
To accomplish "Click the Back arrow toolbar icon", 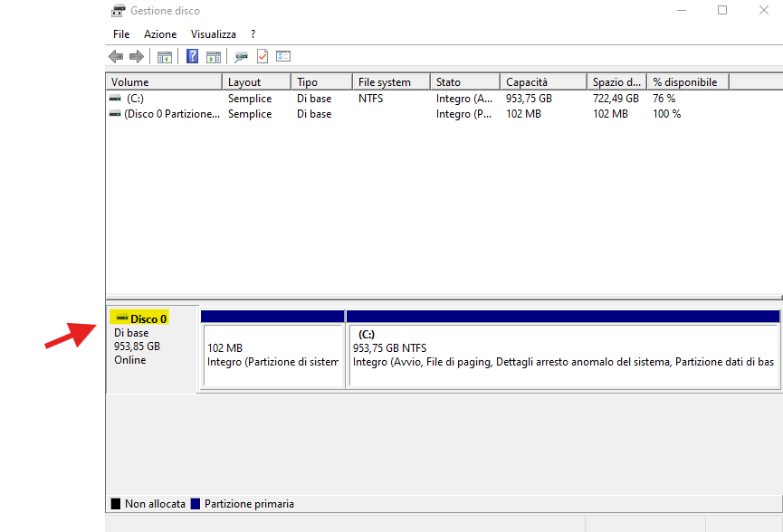I will click(116, 57).
